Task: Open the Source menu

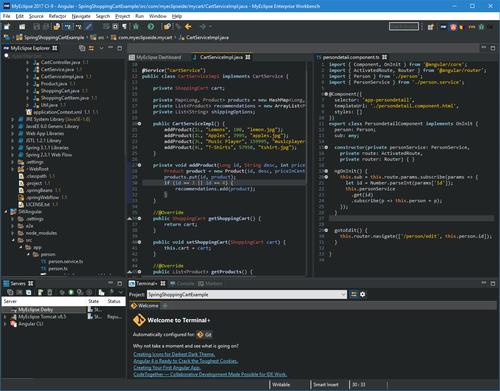Action: 36,16
